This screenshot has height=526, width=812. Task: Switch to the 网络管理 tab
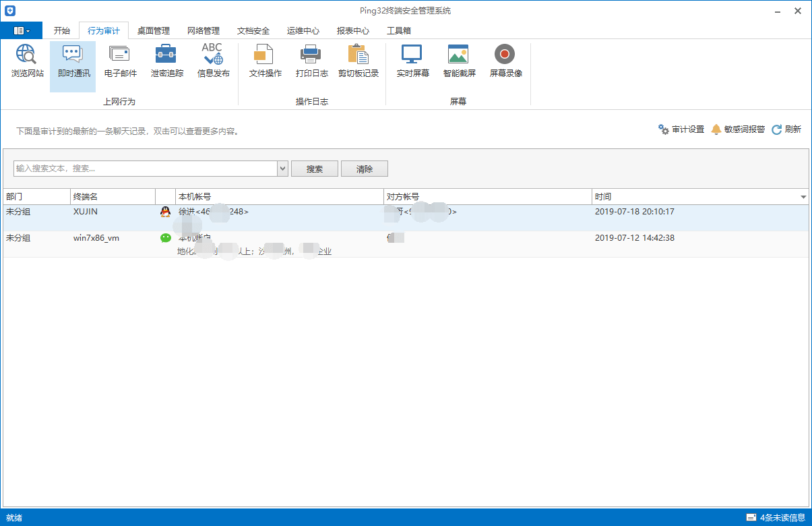click(204, 30)
